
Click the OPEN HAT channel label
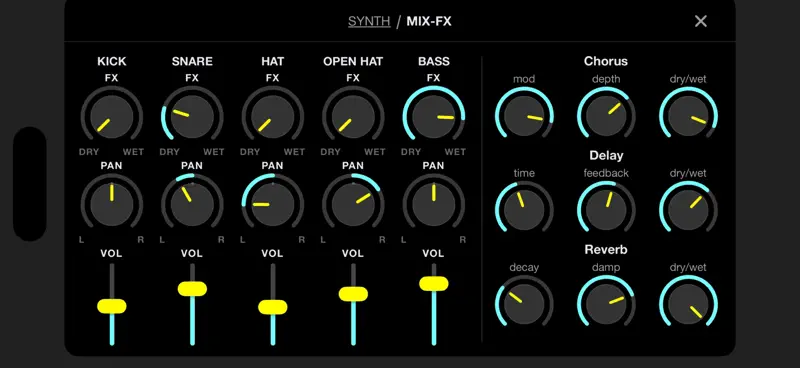click(x=353, y=61)
